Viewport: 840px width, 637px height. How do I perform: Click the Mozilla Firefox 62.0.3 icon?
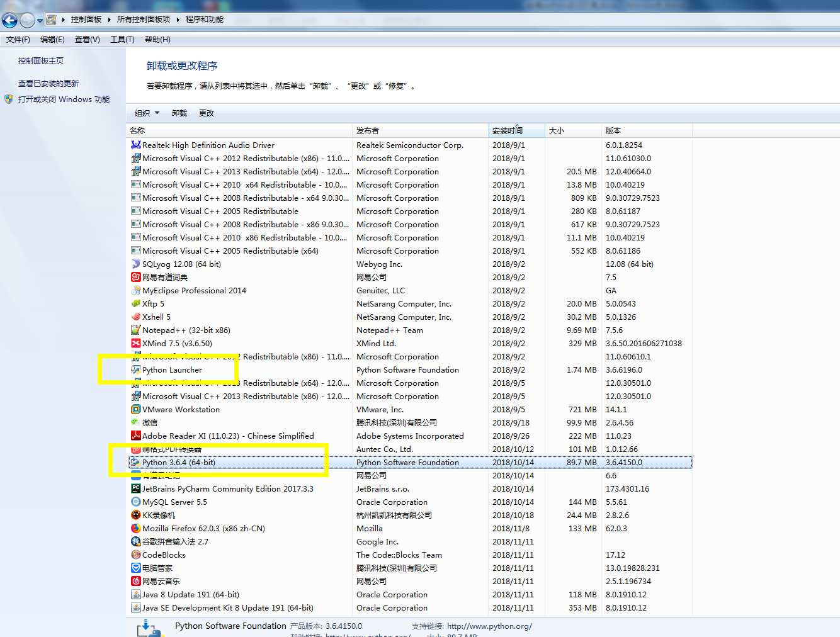135,528
